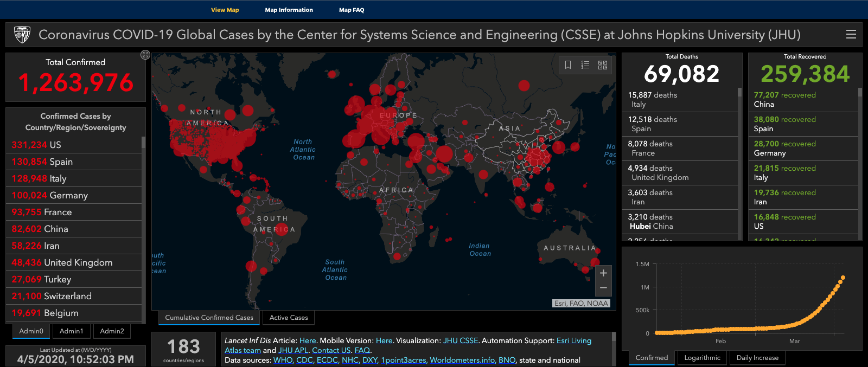Click the Johns Hopkins University shield logo
Screen dimensions: 868x367
tap(22, 35)
